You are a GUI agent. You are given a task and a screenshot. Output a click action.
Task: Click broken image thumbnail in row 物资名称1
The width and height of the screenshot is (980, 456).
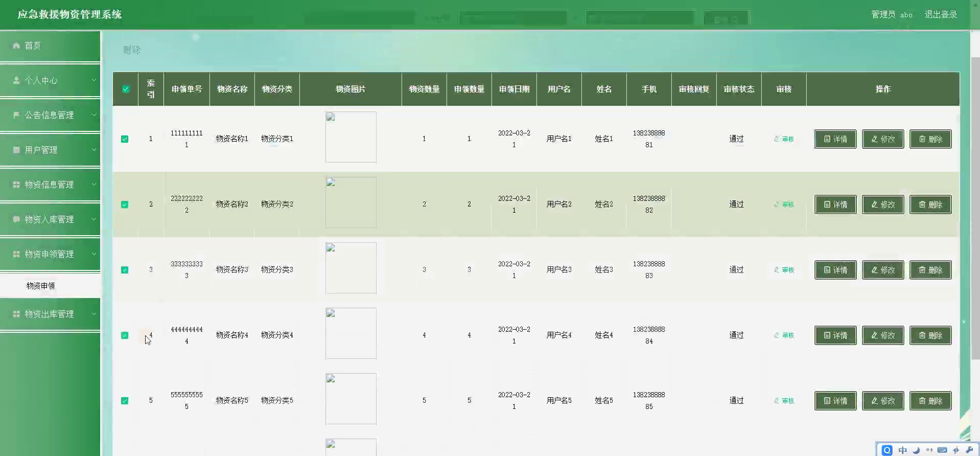[351, 137]
